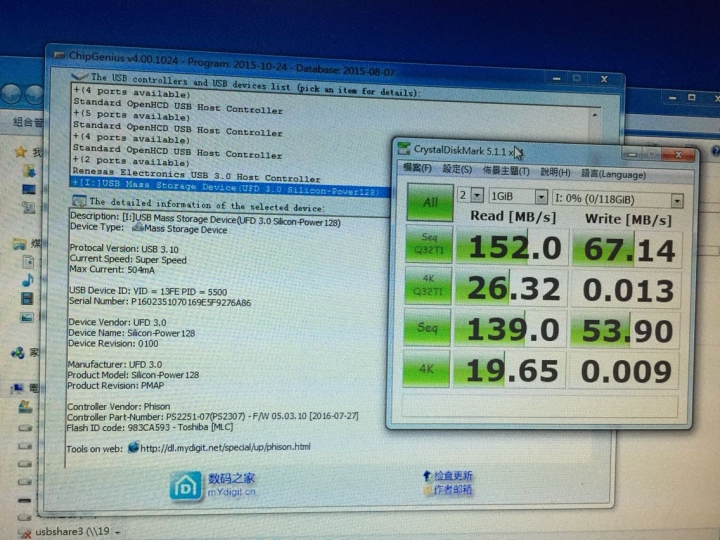
Task: Click 数码之家 website link
Action: click(231, 478)
